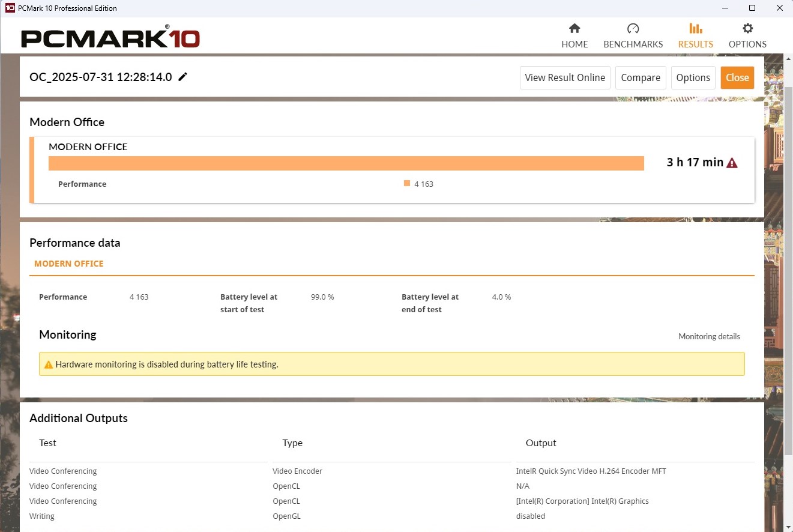Click the Battery level at start value 99.0 %
Viewport: 793px width, 532px height.
[322, 297]
